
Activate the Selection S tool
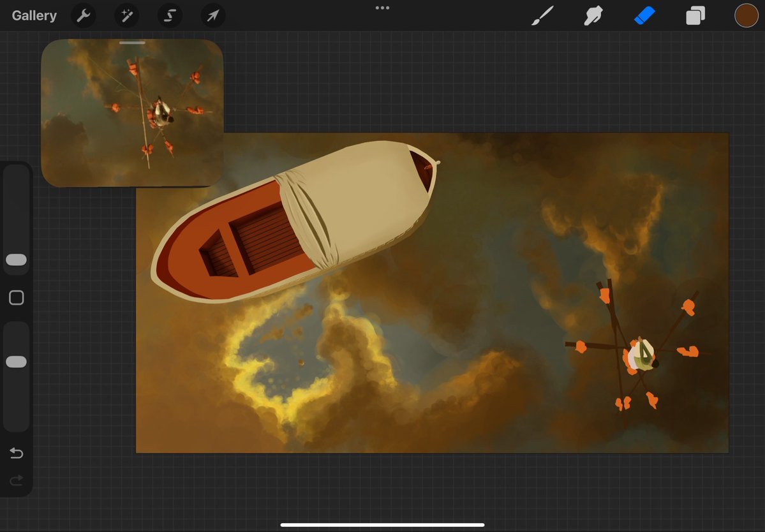point(170,15)
